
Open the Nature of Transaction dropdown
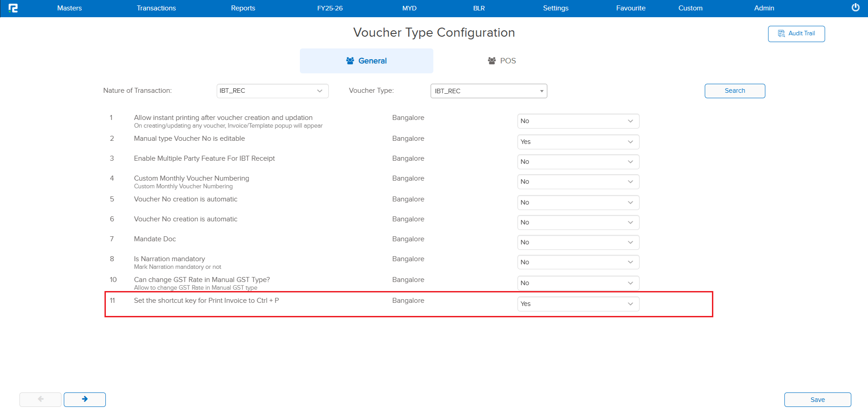coord(272,91)
